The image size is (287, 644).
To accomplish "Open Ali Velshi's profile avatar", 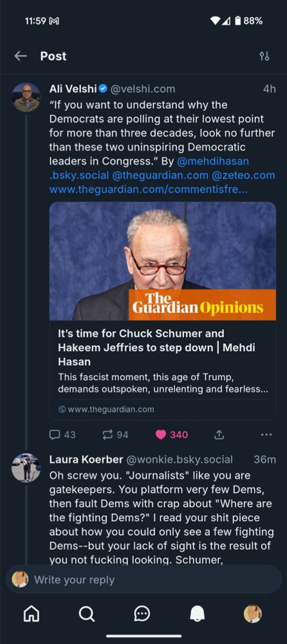I will (x=26, y=97).
